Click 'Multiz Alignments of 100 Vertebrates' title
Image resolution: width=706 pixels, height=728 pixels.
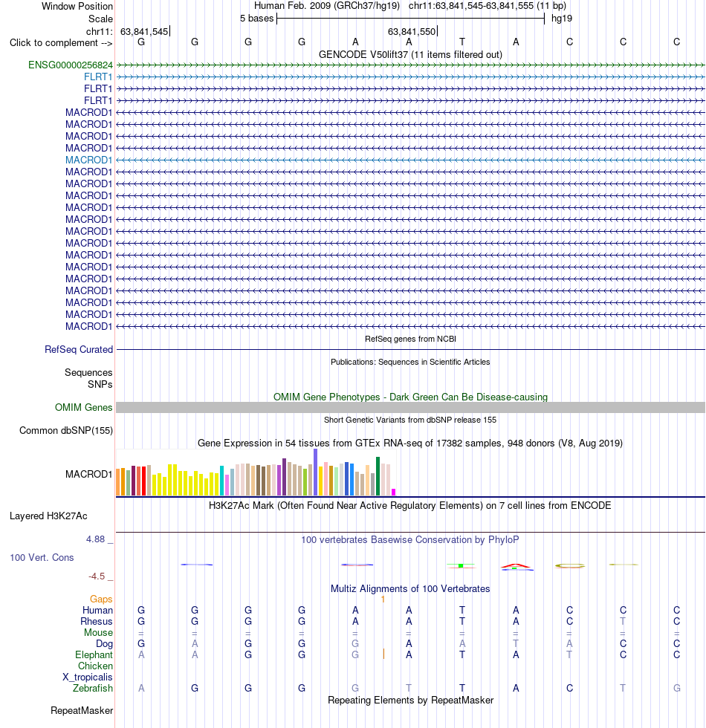tap(410, 588)
